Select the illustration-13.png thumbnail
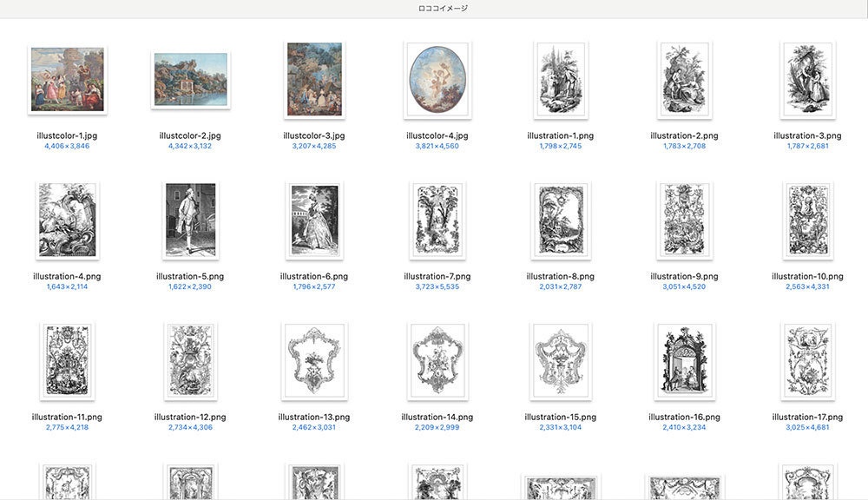 (314, 361)
